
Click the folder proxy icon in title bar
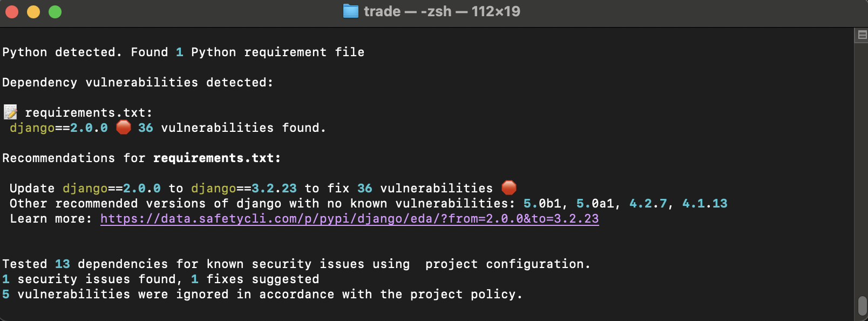pos(351,11)
